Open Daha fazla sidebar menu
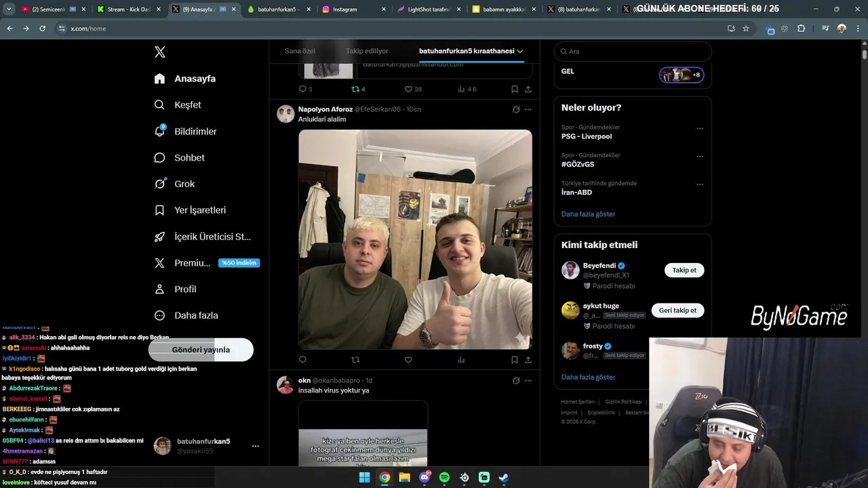Screen dimensions: 868x488 tap(186, 315)
